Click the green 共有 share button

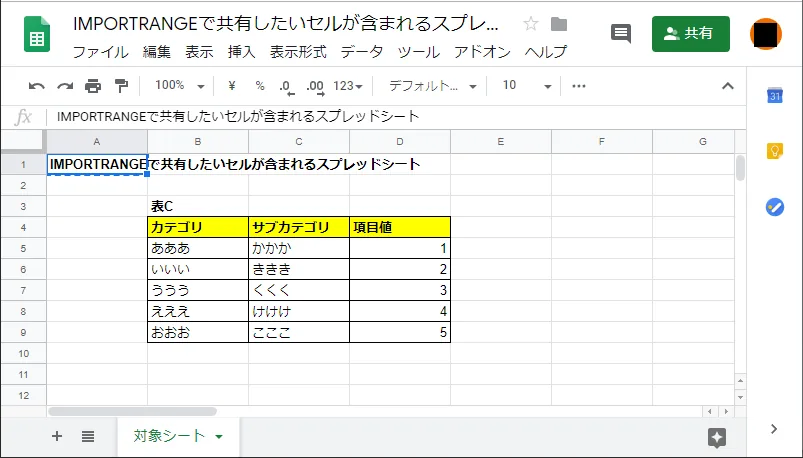click(690, 34)
